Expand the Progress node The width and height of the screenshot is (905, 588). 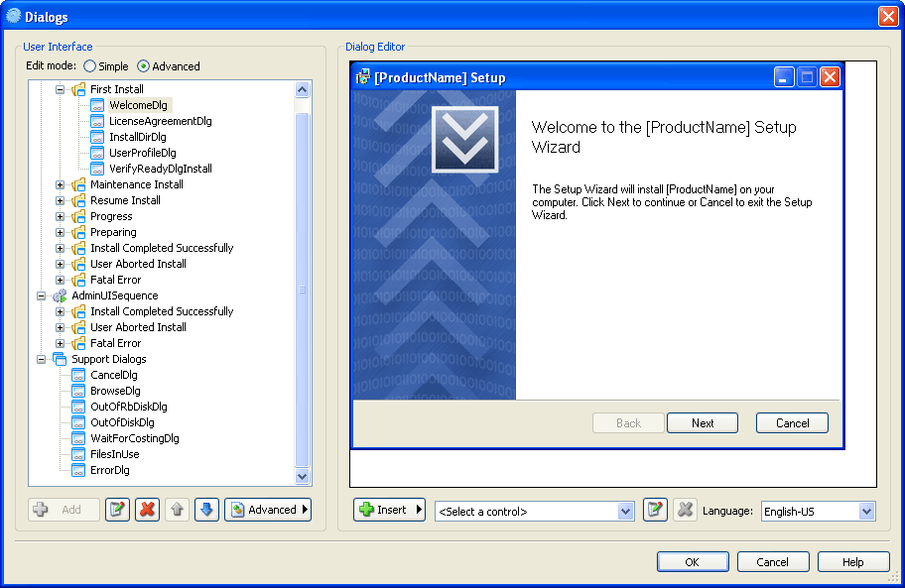60,216
